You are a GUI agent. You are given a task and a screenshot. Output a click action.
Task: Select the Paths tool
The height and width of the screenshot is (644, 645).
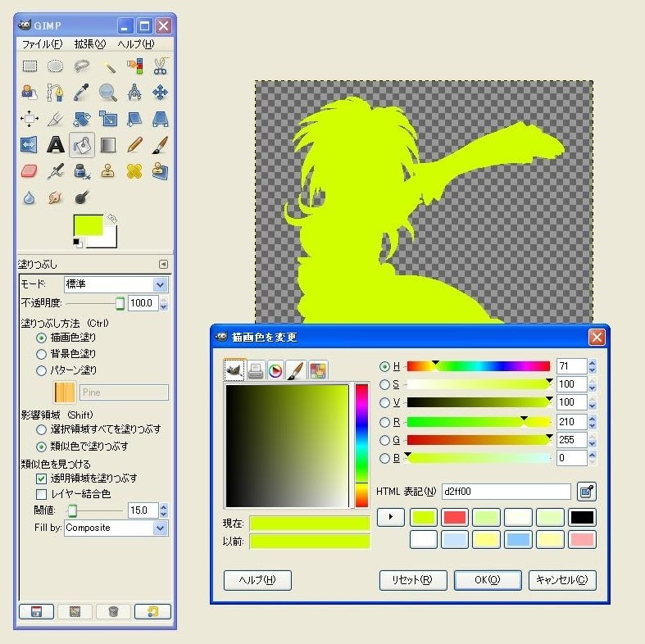click(x=55, y=93)
